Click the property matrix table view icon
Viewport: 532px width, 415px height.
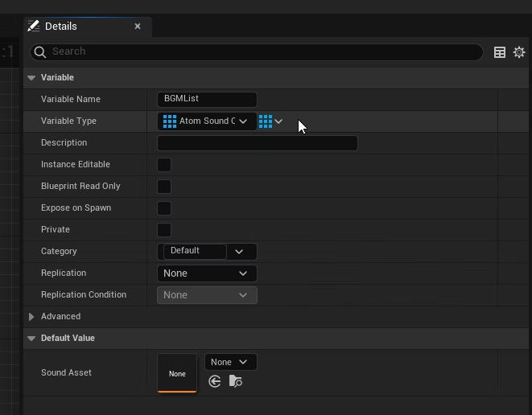(x=500, y=52)
